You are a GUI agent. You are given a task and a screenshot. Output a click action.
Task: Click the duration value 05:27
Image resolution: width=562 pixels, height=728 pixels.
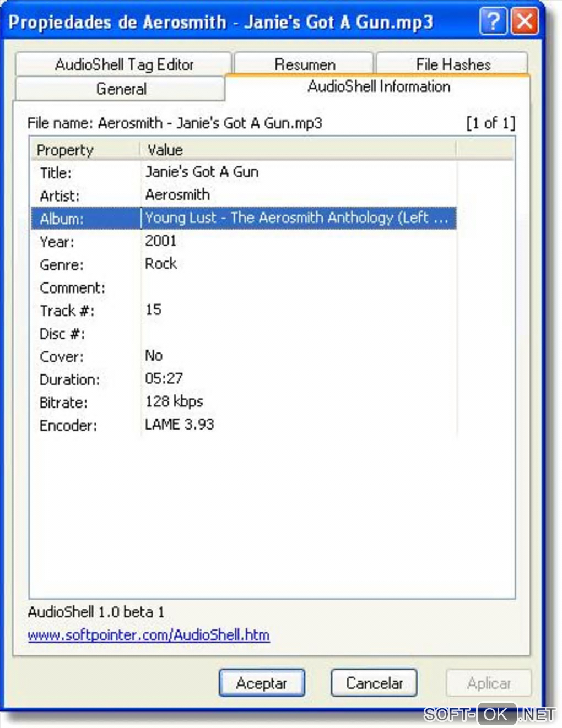click(164, 378)
